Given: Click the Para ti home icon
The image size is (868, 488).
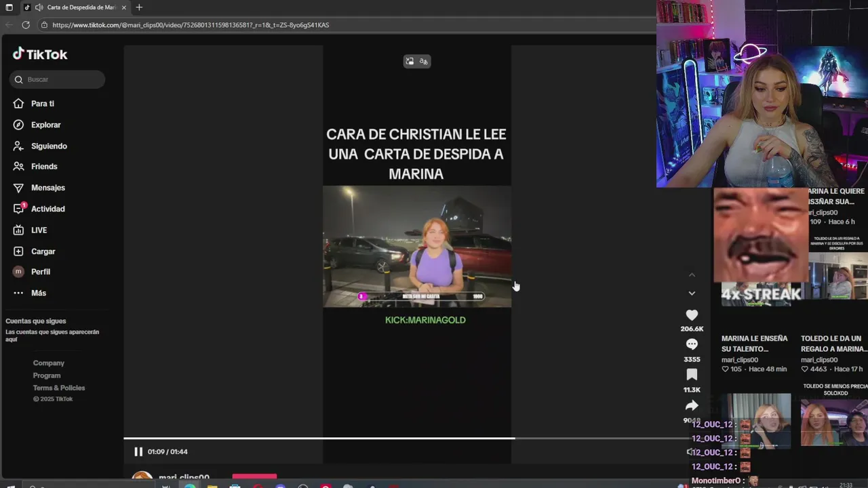Looking at the screenshot, I should [x=18, y=104].
